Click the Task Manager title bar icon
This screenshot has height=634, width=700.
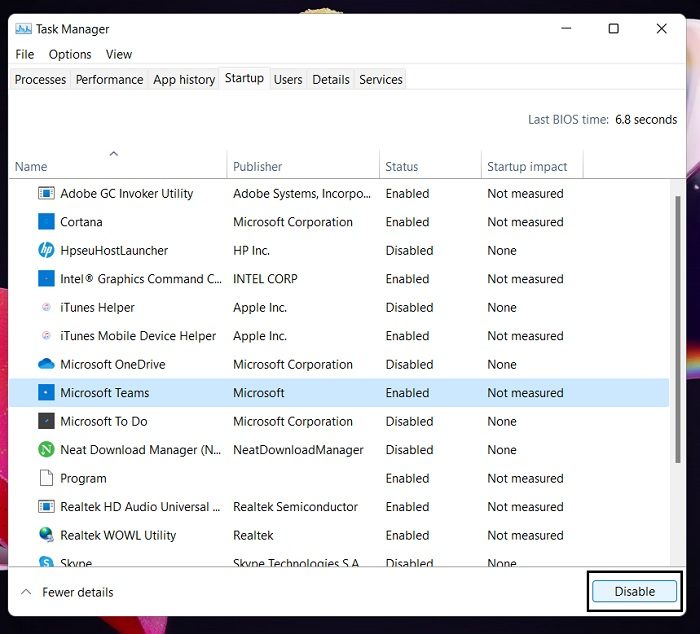tap(24, 29)
